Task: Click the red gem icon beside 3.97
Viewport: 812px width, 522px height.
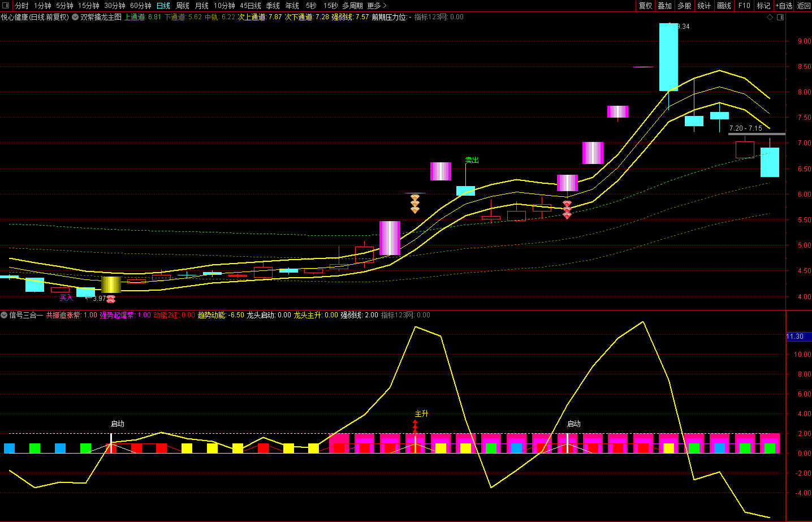Action: [111, 299]
